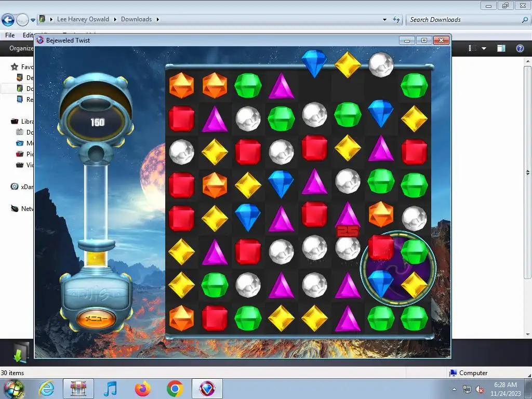Click the Downloads breadcrumb in address bar
532x399 pixels.
(137, 19)
